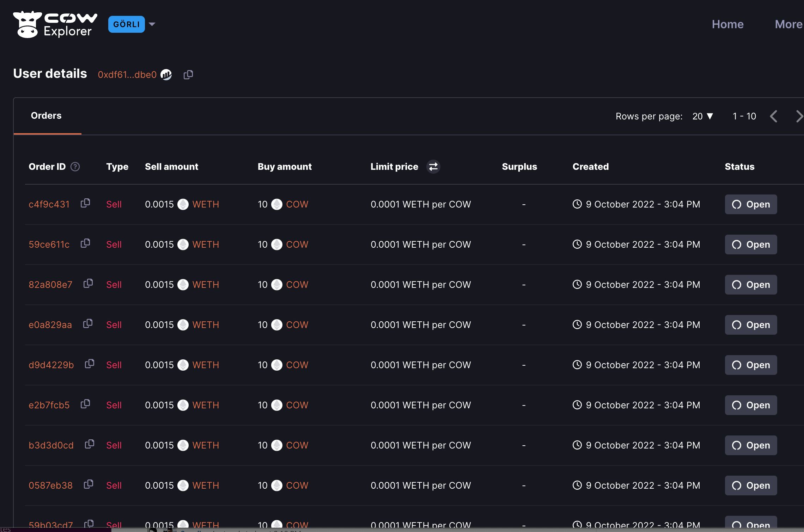Click the 1 - 10 page range text
This screenshot has width=804, height=532.
click(x=744, y=116)
